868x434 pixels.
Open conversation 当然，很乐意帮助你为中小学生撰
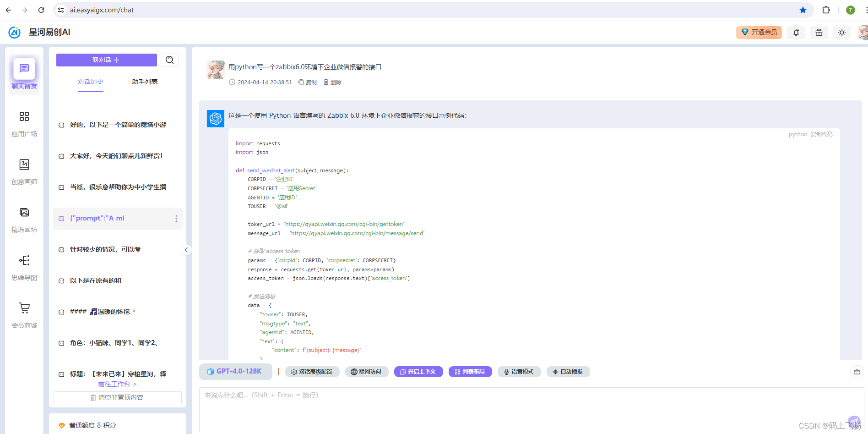click(x=118, y=187)
